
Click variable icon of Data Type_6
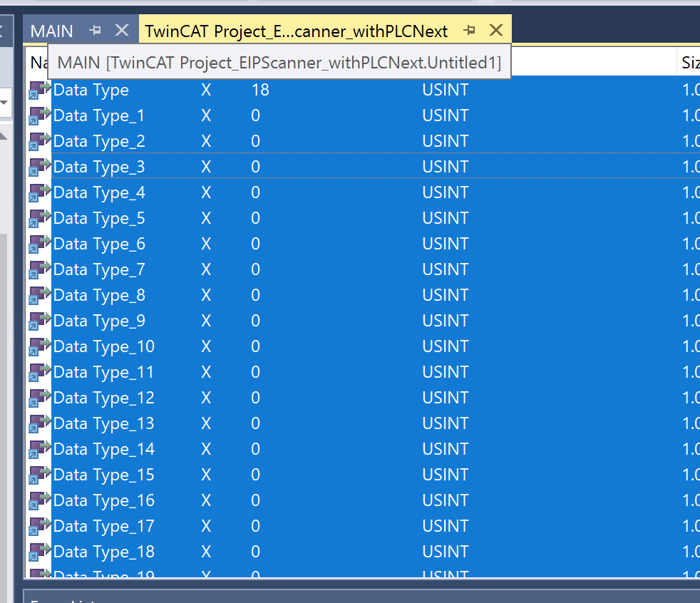(x=39, y=244)
